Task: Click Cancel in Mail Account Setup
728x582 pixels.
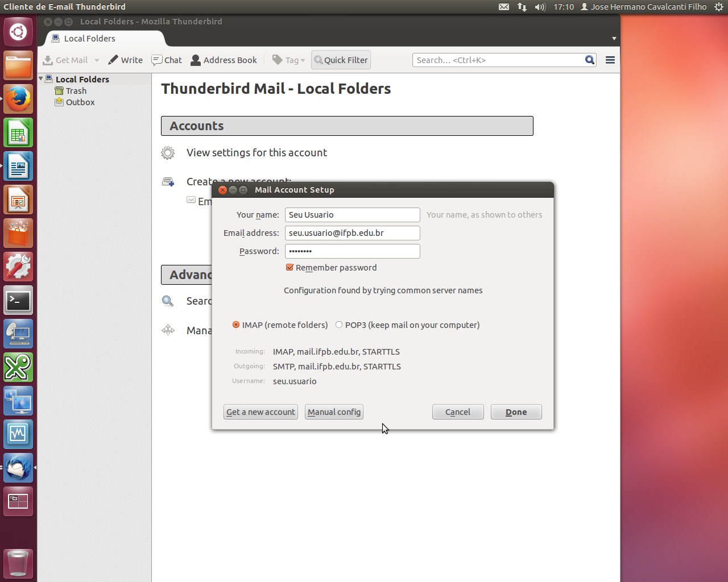Action: point(458,412)
